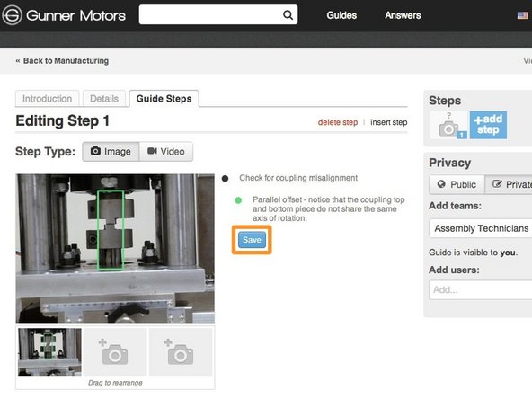Click the add step button
532x399 pixels.
[x=488, y=125]
